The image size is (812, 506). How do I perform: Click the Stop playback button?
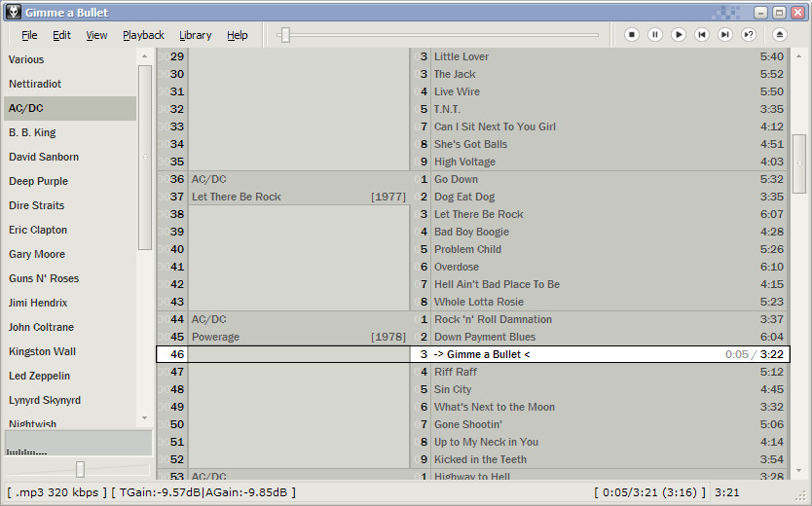tap(631, 35)
